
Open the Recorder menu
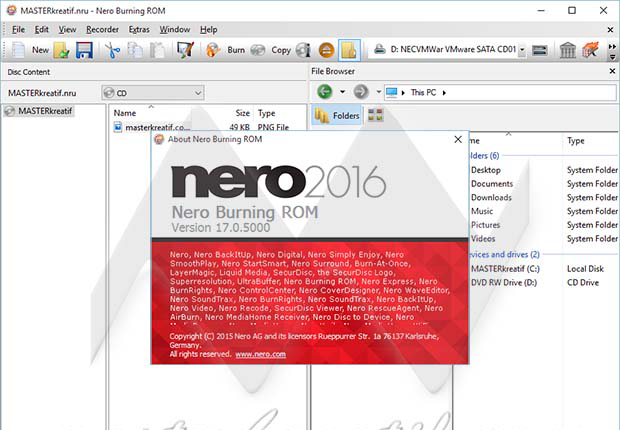(x=102, y=30)
